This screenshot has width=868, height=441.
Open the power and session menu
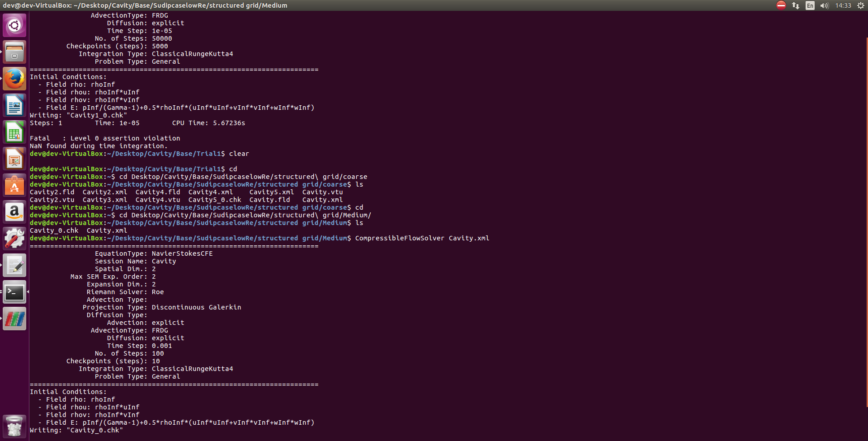click(861, 5)
